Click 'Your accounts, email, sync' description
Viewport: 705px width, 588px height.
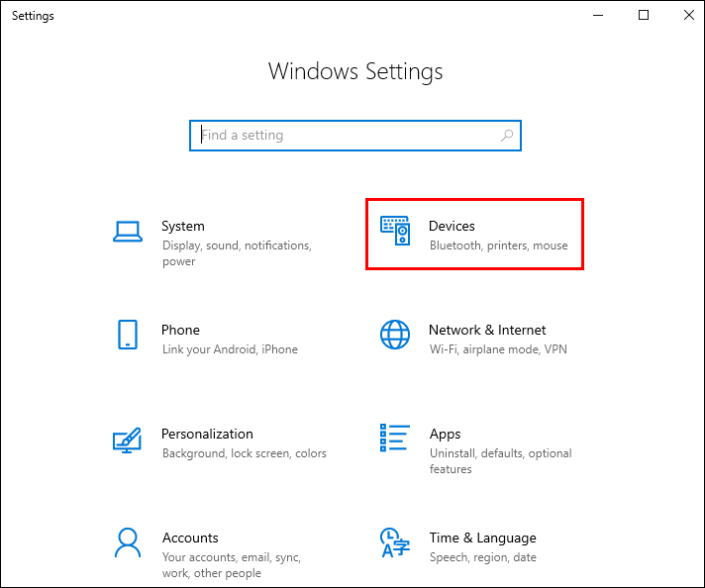232,565
